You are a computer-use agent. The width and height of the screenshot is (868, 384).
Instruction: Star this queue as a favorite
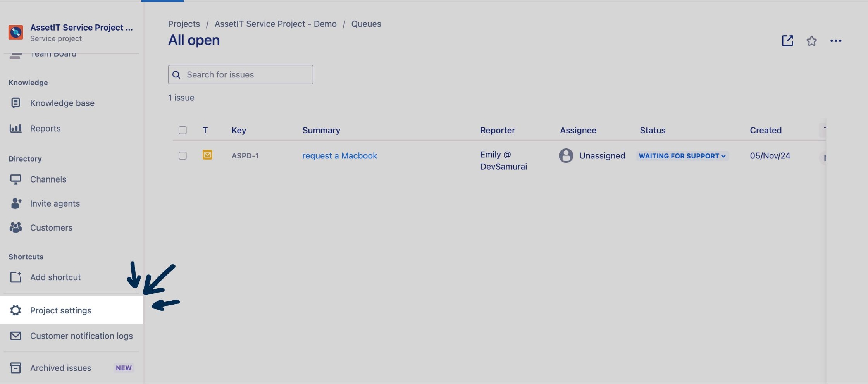tap(812, 41)
